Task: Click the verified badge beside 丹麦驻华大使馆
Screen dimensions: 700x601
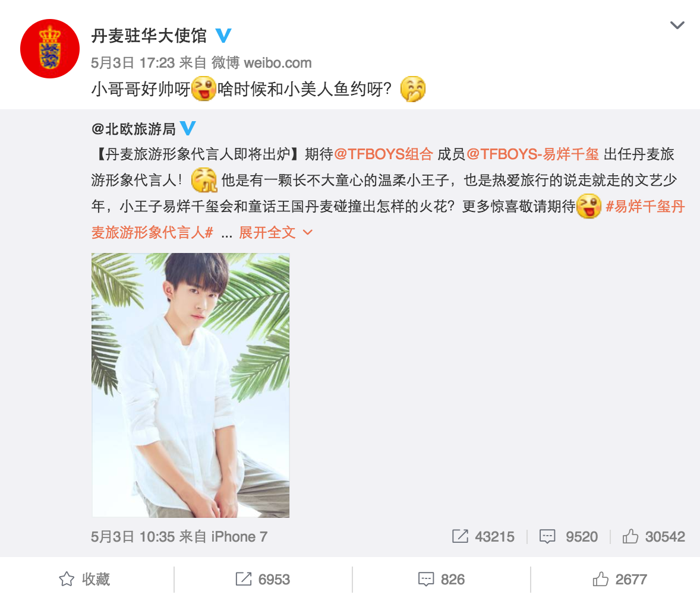Action: tap(223, 35)
